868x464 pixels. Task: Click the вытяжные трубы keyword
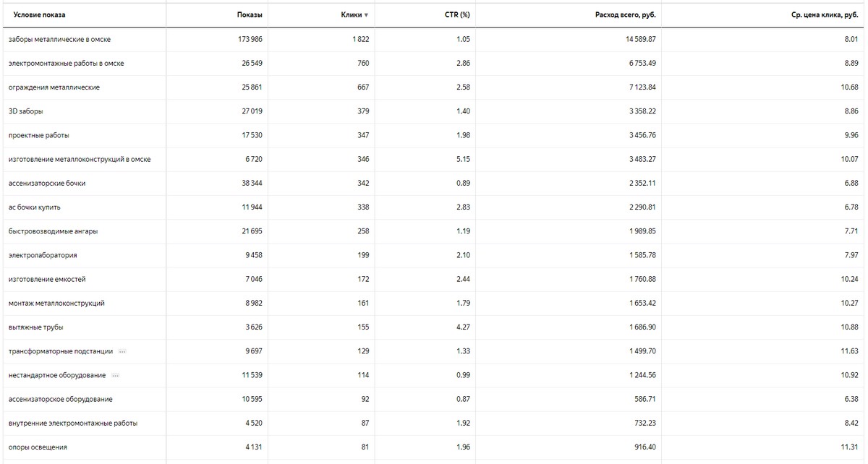(35, 327)
